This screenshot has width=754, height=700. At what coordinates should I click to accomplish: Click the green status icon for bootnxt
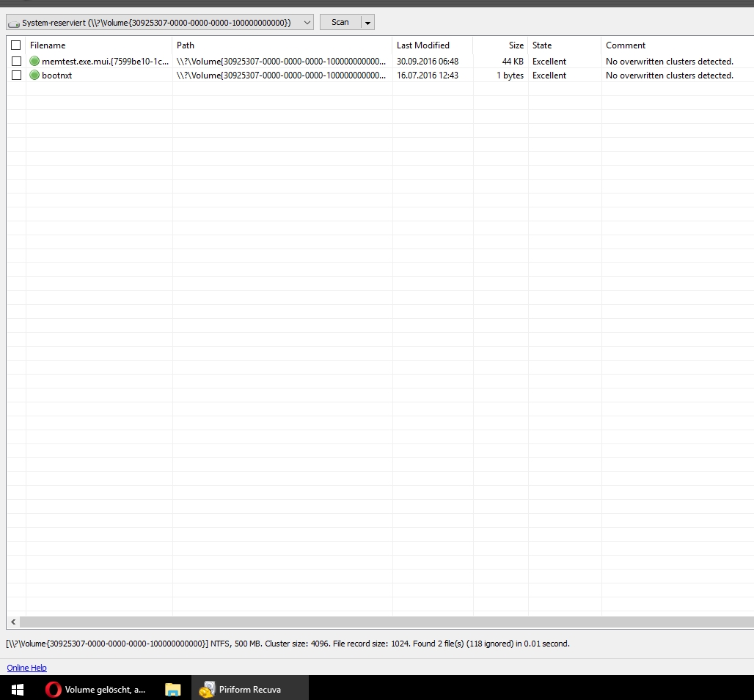click(34, 75)
